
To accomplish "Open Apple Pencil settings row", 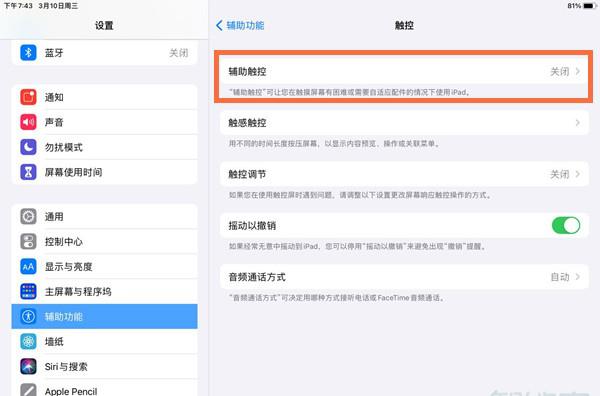I will 104,388.
